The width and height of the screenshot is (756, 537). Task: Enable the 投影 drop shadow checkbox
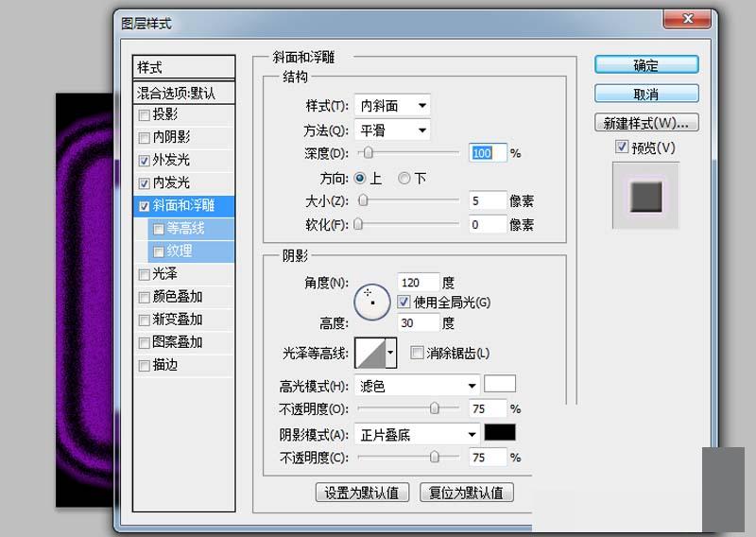[x=144, y=115]
